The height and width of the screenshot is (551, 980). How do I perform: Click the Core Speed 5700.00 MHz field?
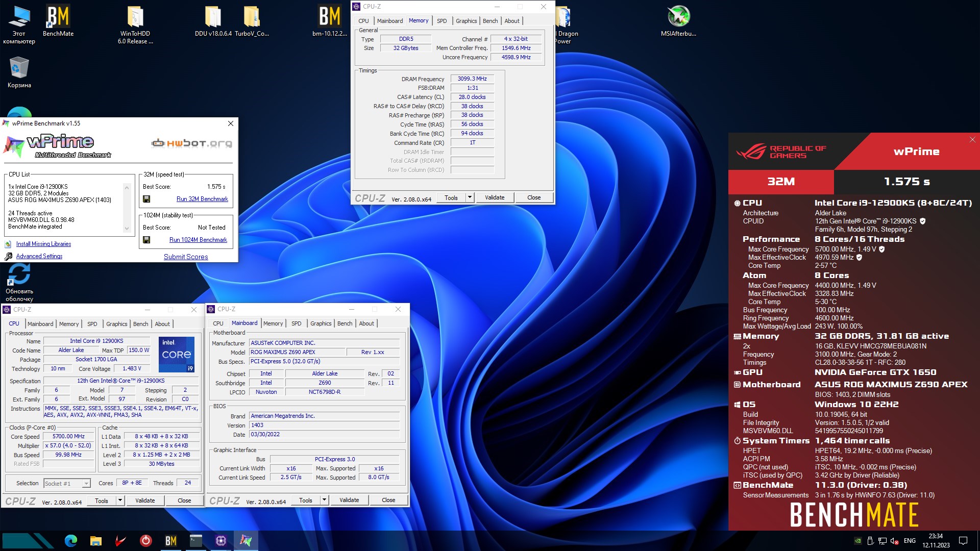coord(68,437)
